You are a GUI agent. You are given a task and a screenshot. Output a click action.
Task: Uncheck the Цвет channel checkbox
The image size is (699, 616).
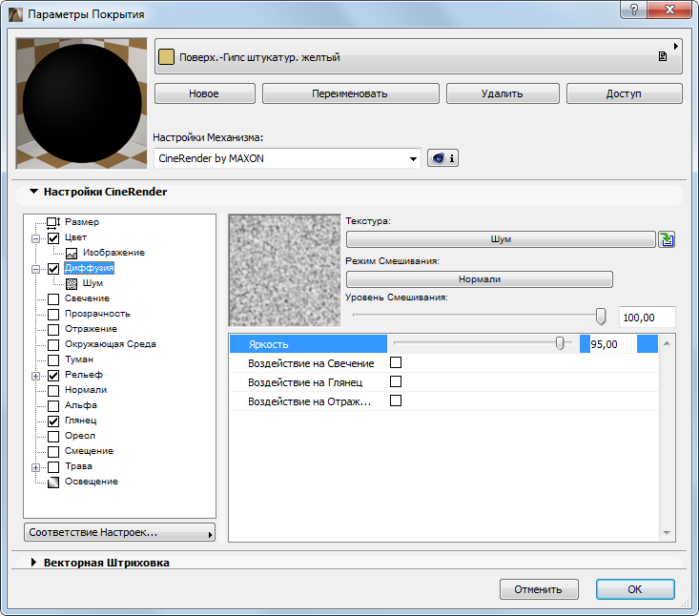click(x=53, y=238)
